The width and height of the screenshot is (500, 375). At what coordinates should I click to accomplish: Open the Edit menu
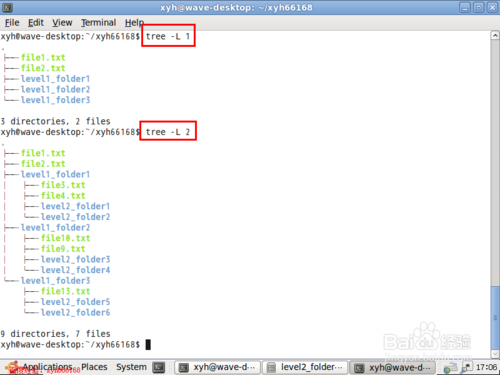coord(36,23)
